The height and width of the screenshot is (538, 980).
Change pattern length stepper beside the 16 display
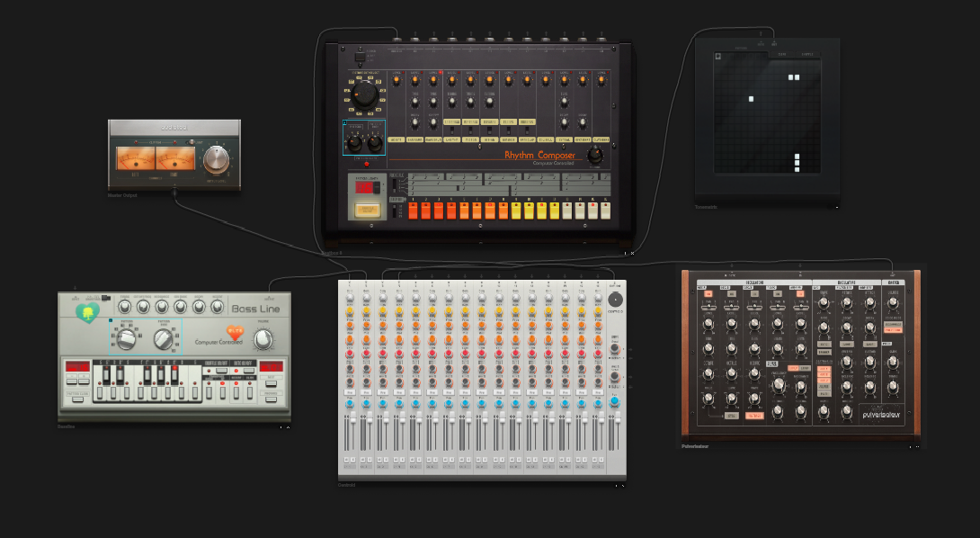tap(378, 188)
